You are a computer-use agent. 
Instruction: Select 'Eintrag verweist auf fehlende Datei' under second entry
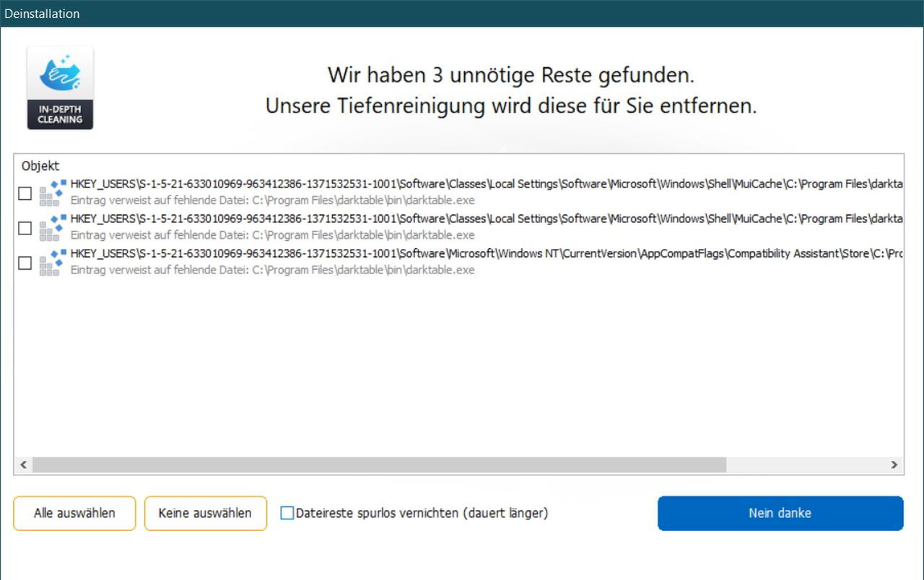pos(273,235)
